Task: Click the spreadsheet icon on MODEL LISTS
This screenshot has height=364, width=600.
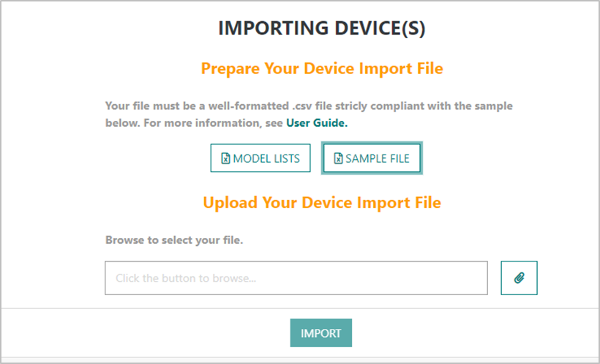Action: tap(226, 158)
